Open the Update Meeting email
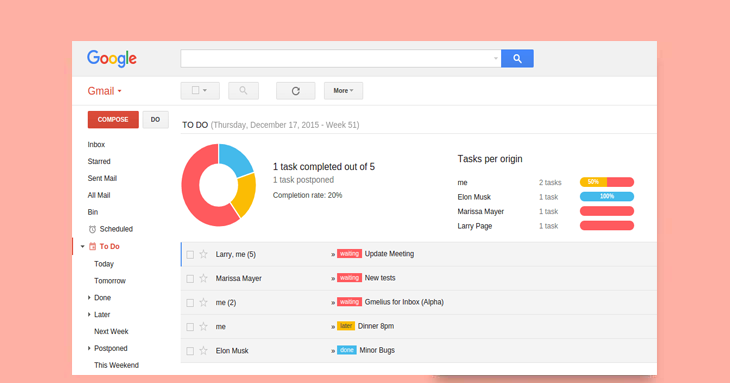 [x=390, y=254]
